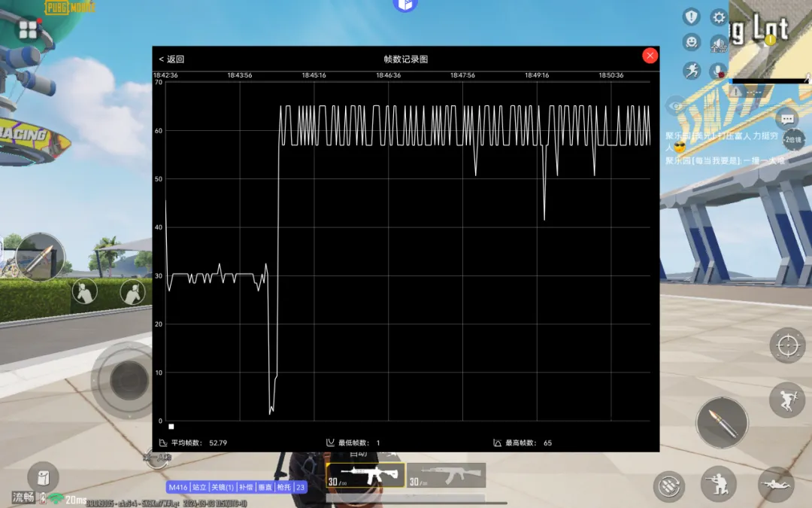
Task: Tap the crouch soldier icon
Action: [718, 484]
